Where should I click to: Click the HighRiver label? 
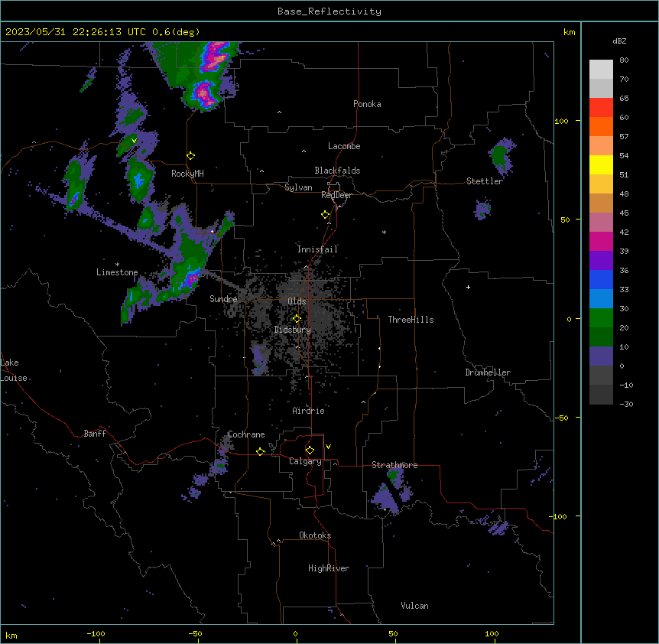coord(329,568)
